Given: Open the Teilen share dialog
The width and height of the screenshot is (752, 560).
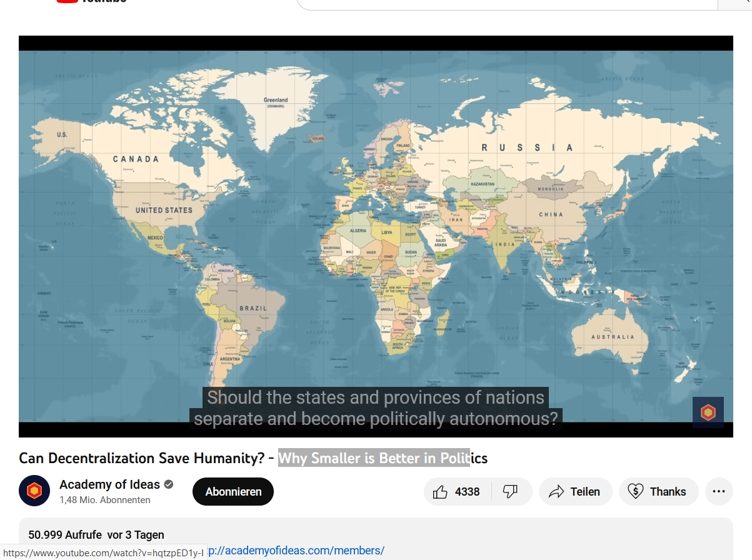Looking at the screenshot, I should tap(574, 492).
